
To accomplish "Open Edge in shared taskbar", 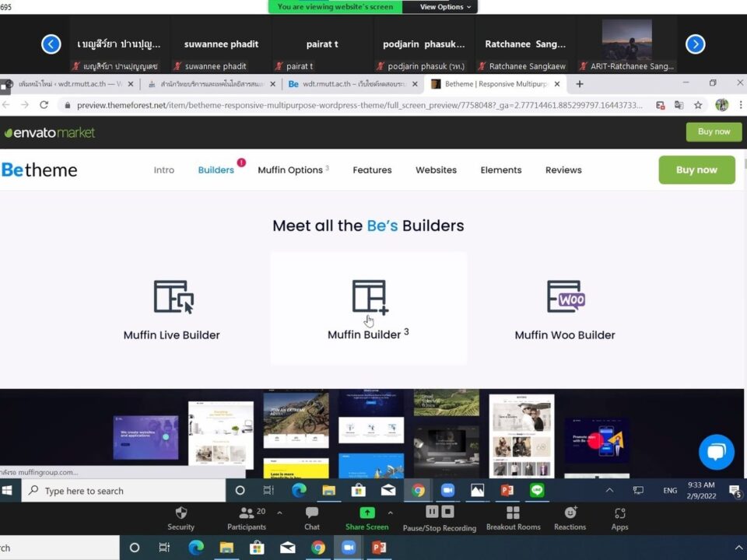I will click(299, 491).
